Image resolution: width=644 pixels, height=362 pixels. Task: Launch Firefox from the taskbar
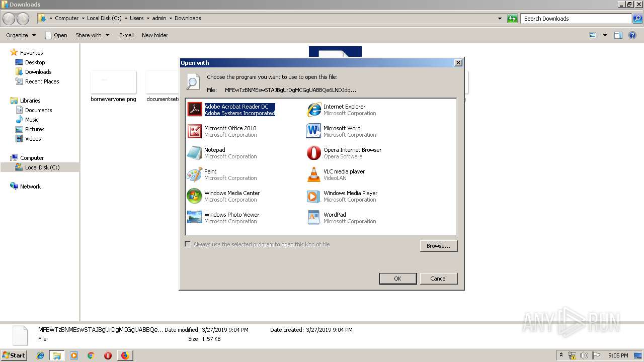point(125,355)
